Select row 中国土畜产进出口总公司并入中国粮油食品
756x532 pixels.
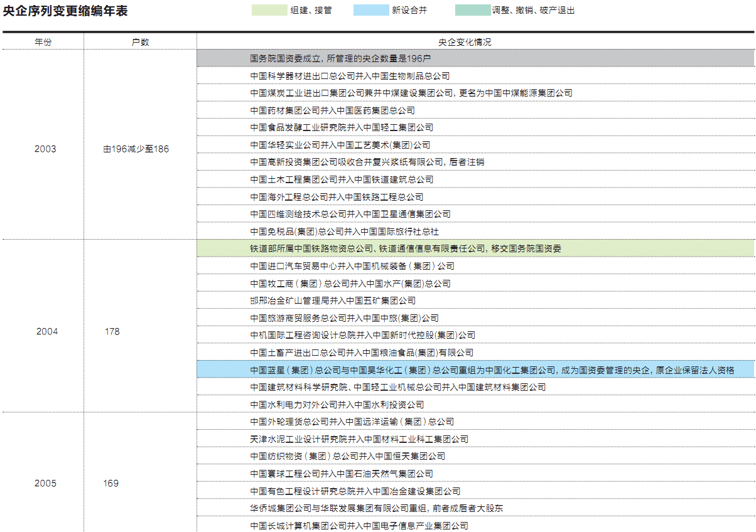475,353
